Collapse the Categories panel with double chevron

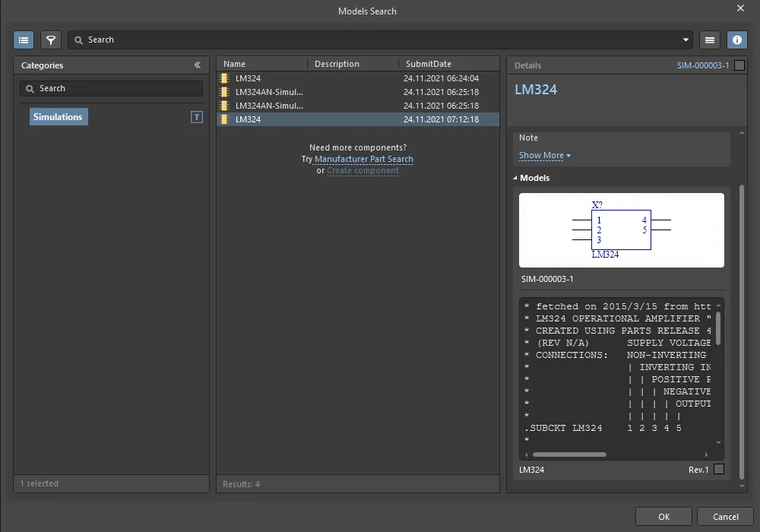click(x=198, y=65)
